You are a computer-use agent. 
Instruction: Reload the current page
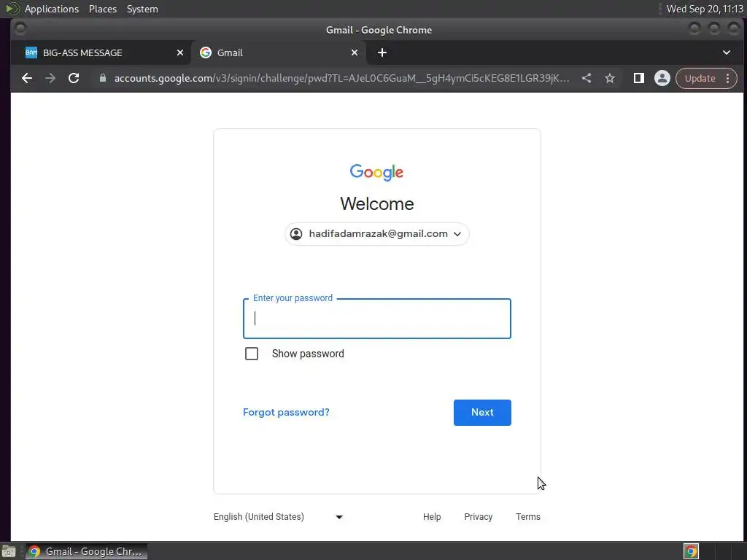click(x=74, y=78)
